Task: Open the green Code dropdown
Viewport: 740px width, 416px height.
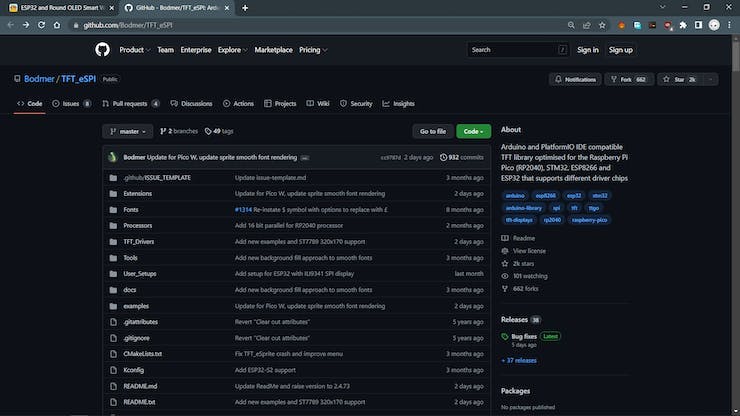Action: (x=473, y=131)
